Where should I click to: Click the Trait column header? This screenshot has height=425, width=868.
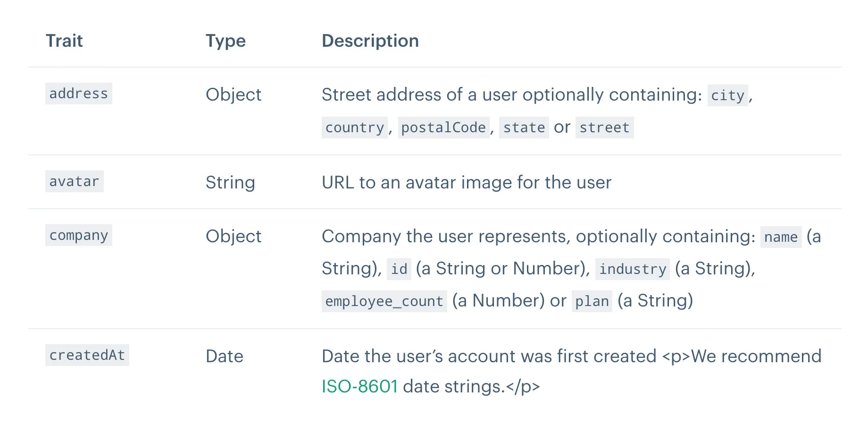tap(64, 41)
